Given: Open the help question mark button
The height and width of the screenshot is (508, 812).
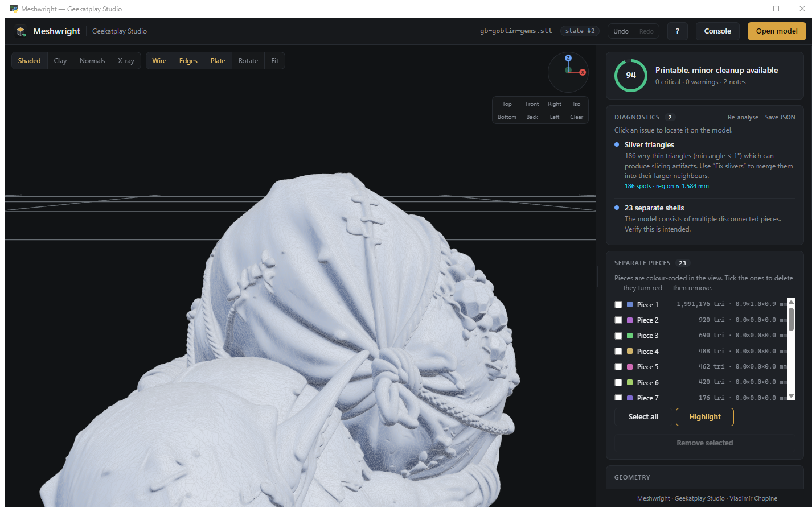Looking at the screenshot, I should tap(677, 31).
